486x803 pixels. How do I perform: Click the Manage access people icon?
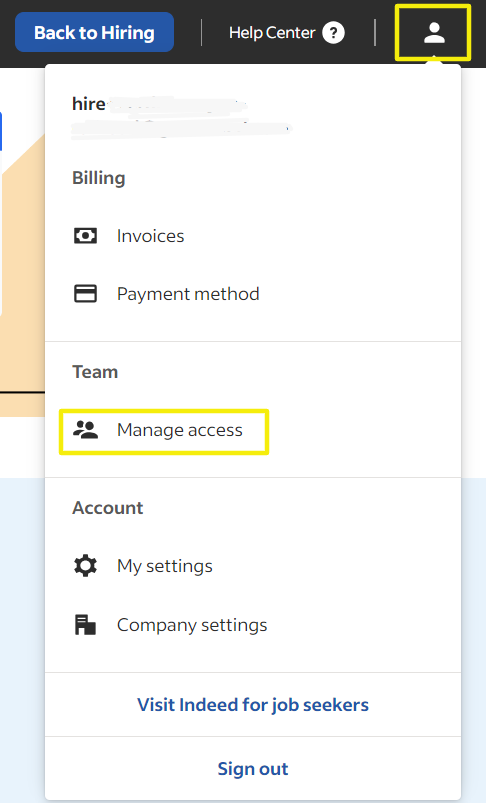(85, 430)
